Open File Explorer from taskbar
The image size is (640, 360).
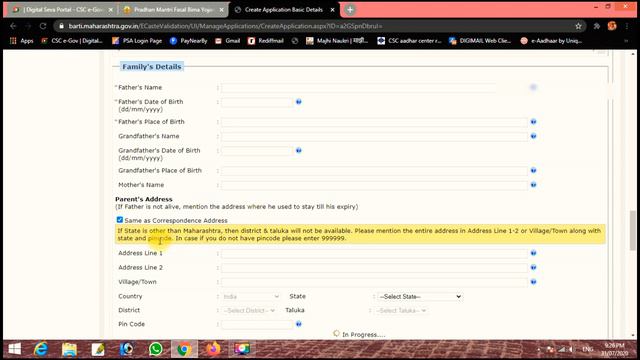coord(69,349)
